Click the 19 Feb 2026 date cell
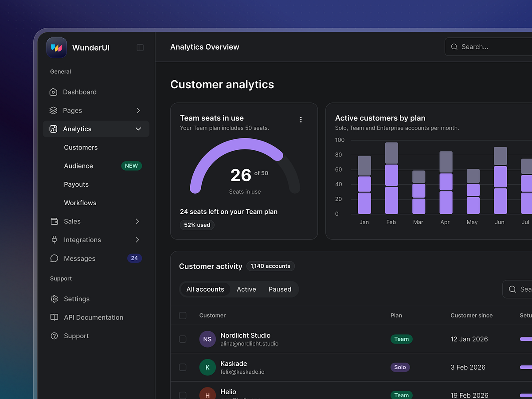Image resolution: width=532 pixels, height=399 pixels. pyautogui.click(x=469, y=395)
